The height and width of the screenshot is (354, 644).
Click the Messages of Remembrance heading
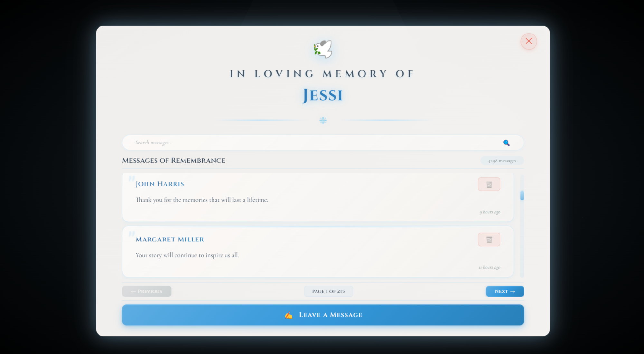click(173, 160)
